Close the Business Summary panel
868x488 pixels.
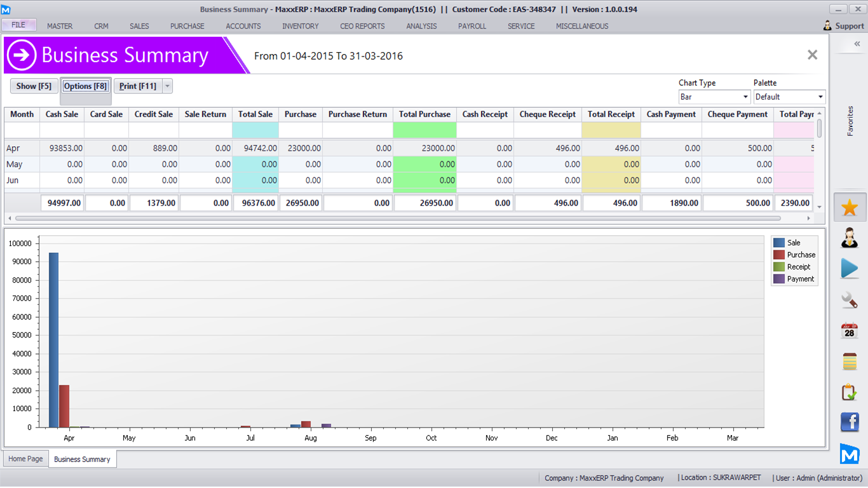click(812, 55)
